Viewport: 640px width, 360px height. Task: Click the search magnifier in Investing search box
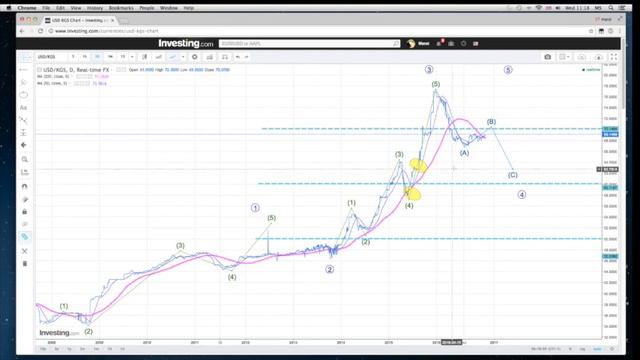pyautogui.click(x=396, y=43)
